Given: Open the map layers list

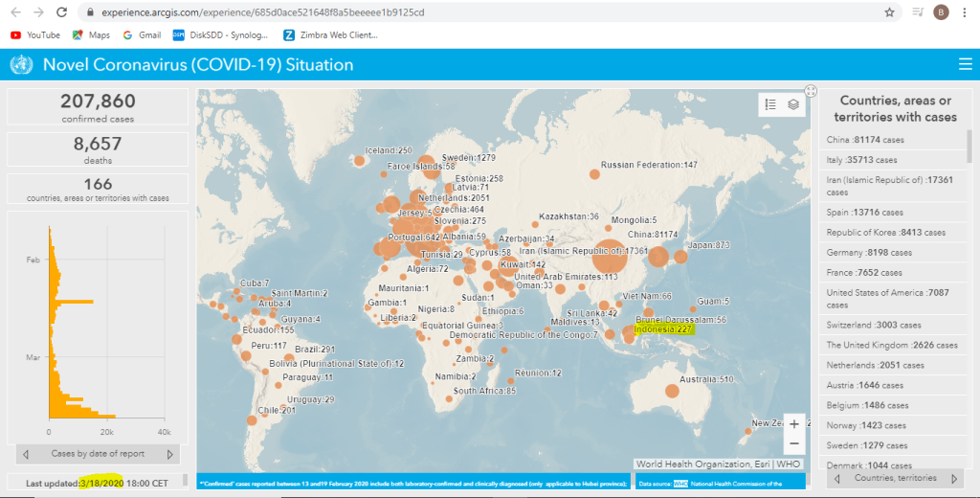Looking at the screenshot, I should tap(793, 105).
